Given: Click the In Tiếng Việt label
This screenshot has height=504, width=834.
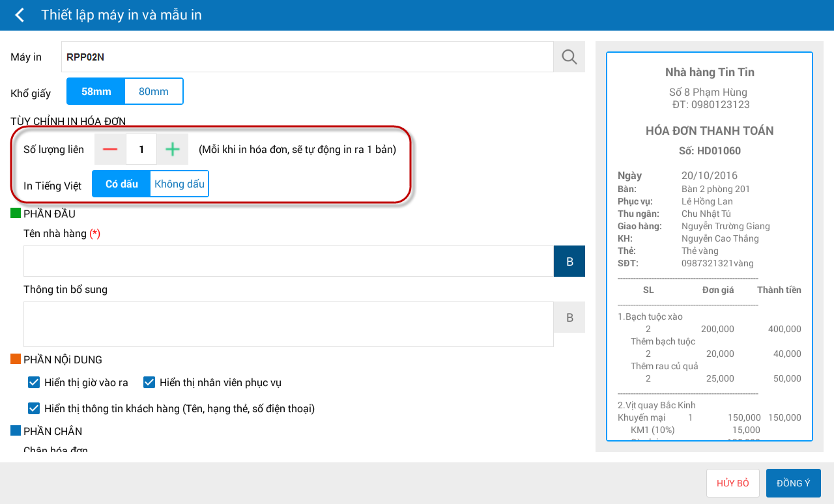Looking at the screenshot, I should click(53, 186).
